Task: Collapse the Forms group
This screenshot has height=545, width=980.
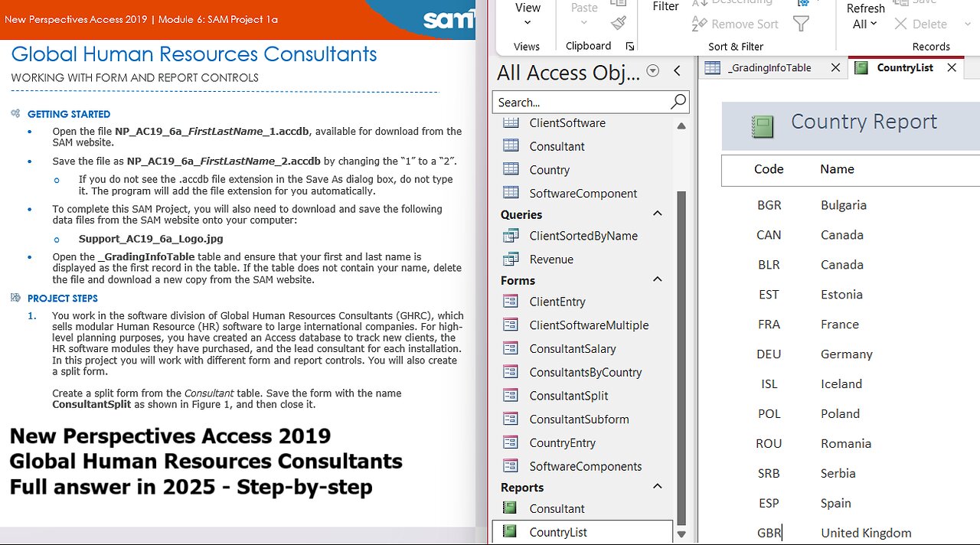Action: (x=657, y=280)
